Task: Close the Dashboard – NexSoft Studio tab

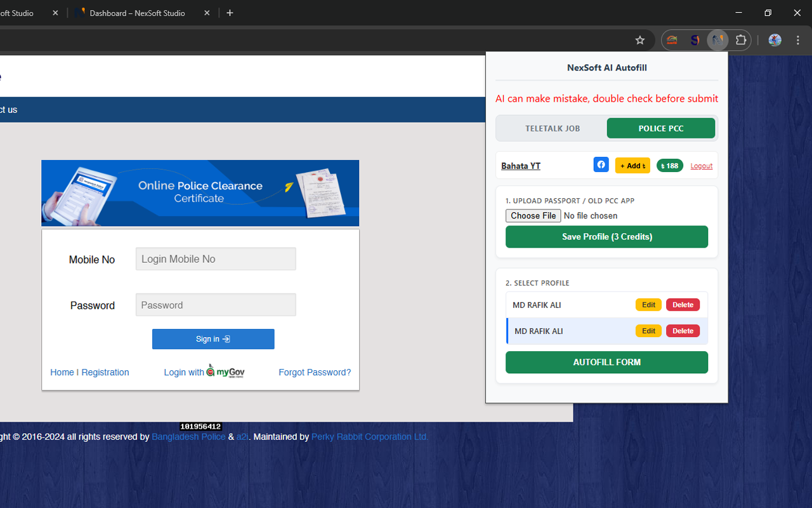Action: point(207,13)
